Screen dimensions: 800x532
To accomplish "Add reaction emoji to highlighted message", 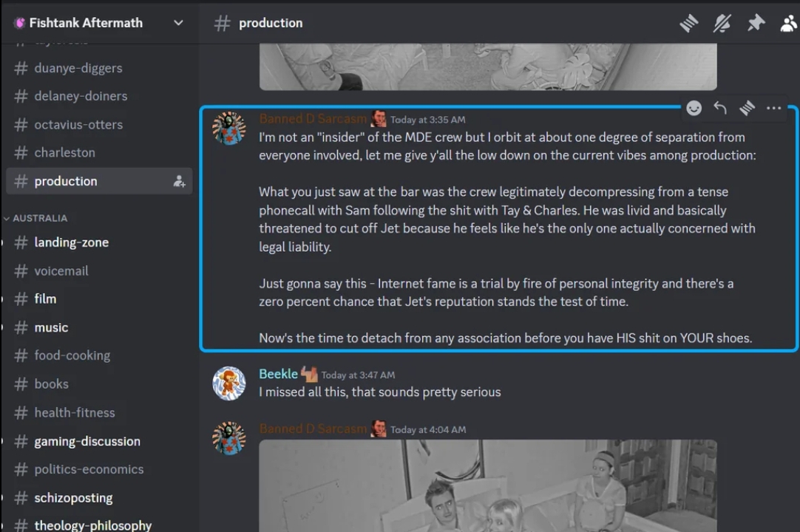I will point(694,108).
